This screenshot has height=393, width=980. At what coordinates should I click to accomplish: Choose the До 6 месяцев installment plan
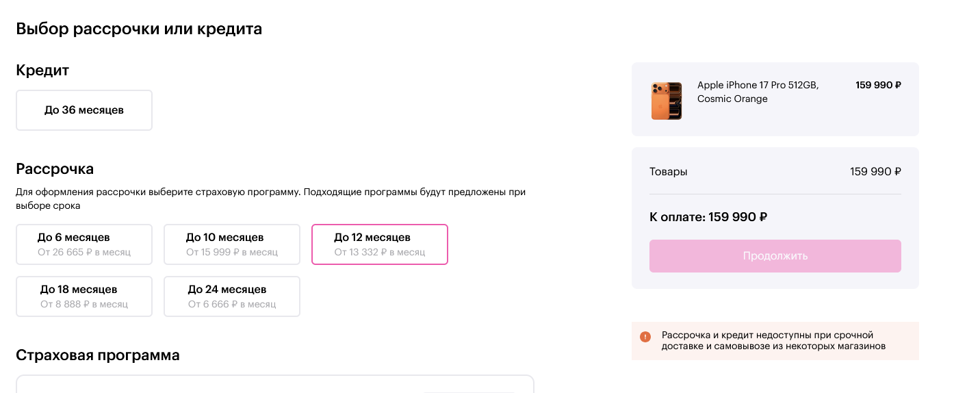84,244
